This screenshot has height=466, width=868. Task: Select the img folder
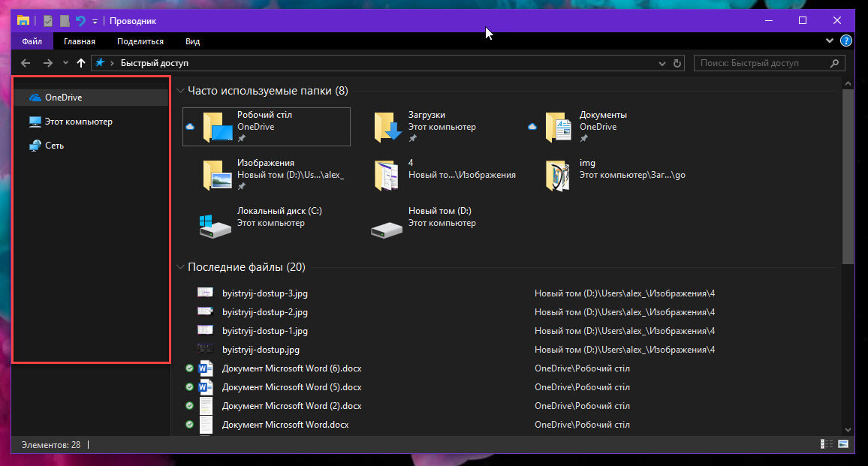(608, 175)
